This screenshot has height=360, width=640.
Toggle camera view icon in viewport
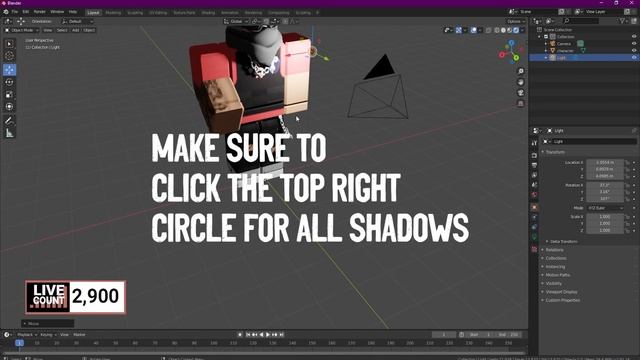click(x=520, y=93)
